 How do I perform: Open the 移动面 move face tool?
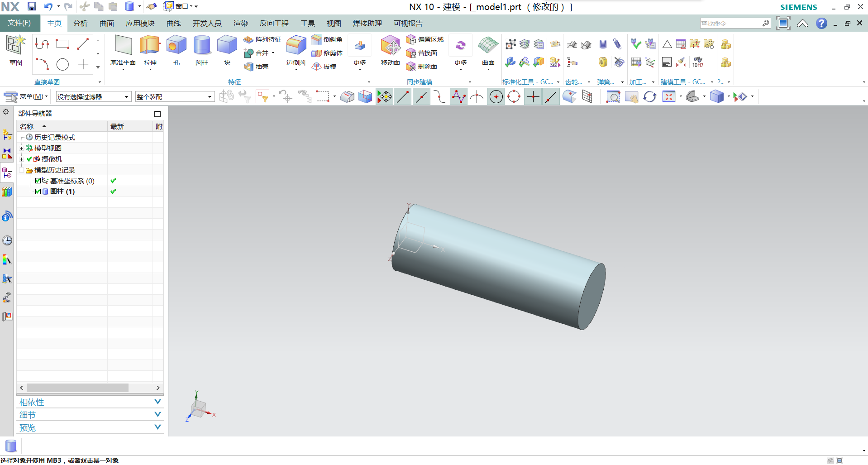click(x=390, y=50)
